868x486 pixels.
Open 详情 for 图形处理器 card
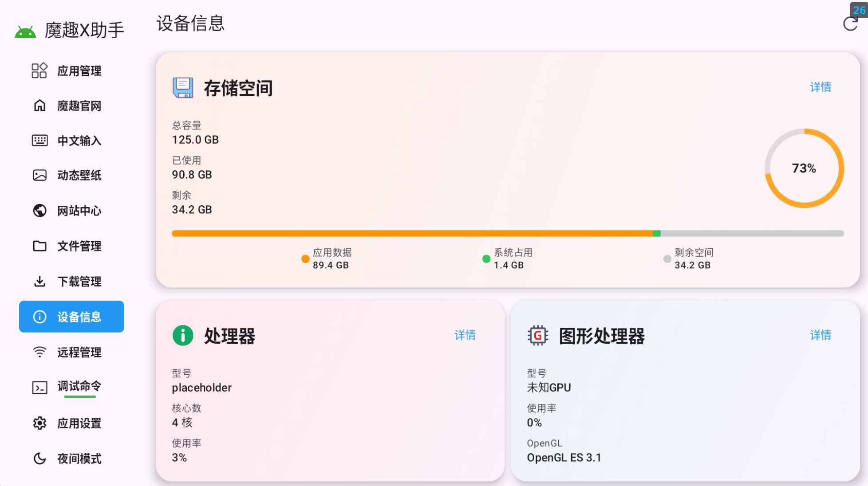[820, 335]
